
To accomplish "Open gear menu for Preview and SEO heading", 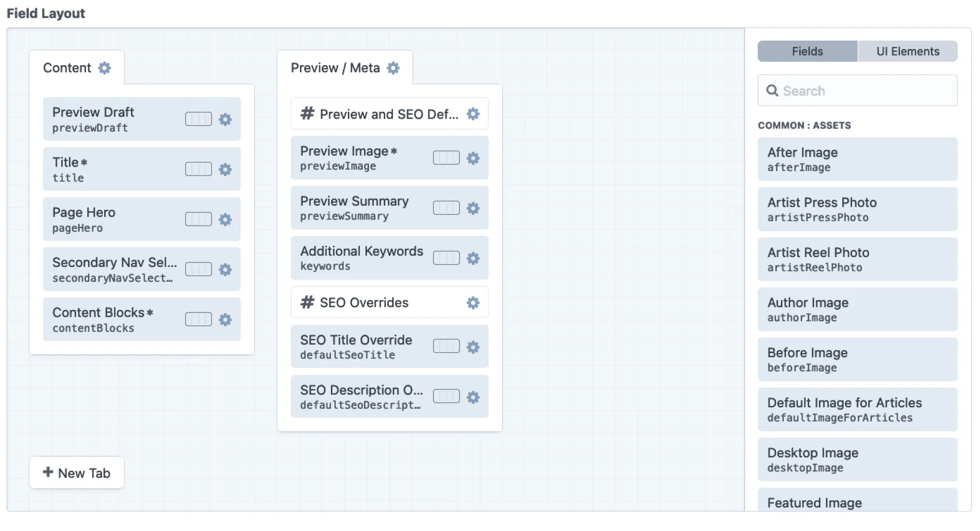I will click(x=473, y=114).
